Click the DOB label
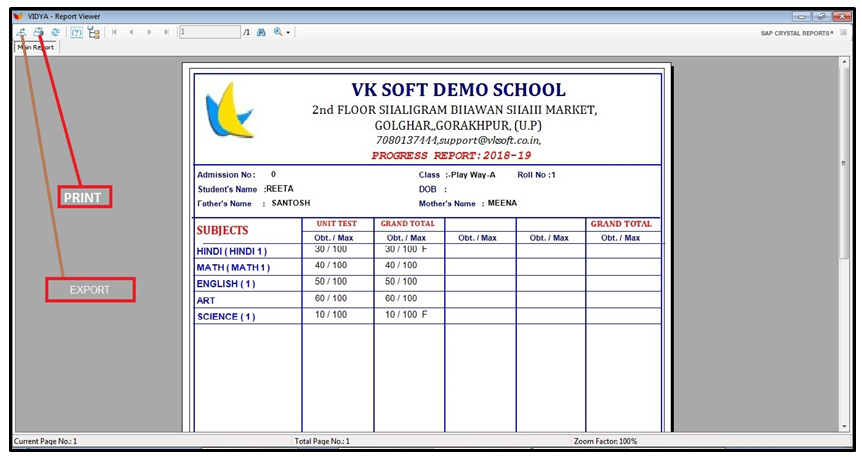 click(x=428, y=189)
